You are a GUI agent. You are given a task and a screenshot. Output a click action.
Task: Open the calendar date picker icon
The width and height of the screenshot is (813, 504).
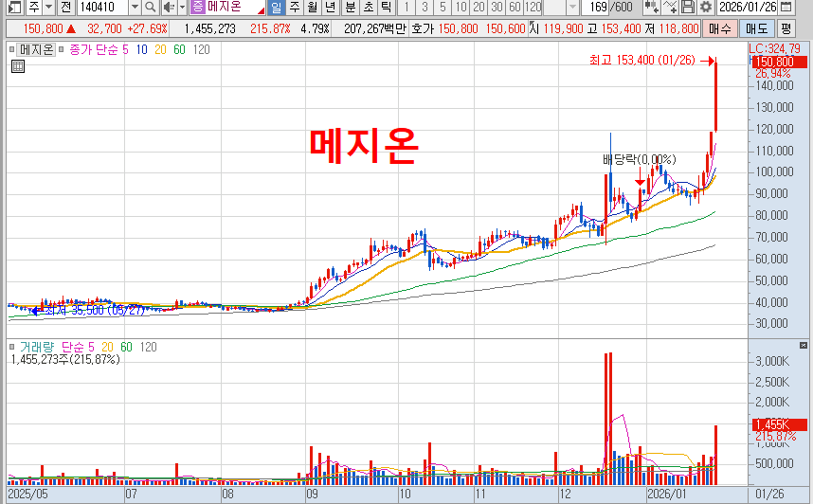point(786,8)
